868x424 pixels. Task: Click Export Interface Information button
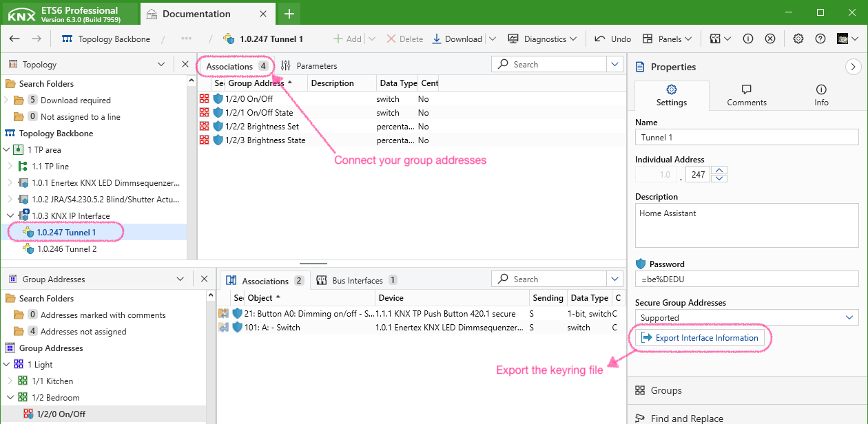click(x=699, y=337)
